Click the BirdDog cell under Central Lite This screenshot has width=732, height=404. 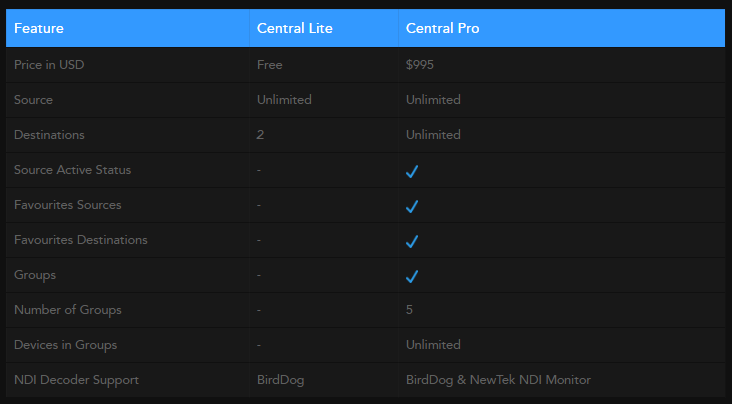coord(281,380)
